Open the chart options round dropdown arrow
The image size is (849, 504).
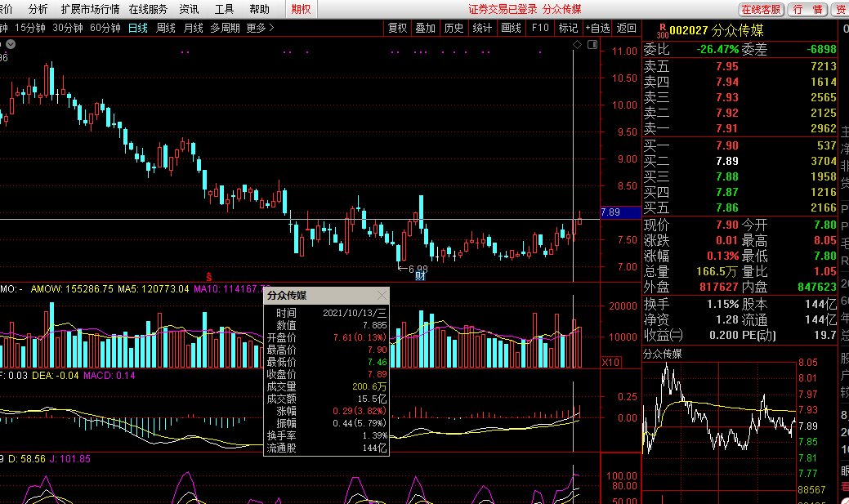point(11,44)
